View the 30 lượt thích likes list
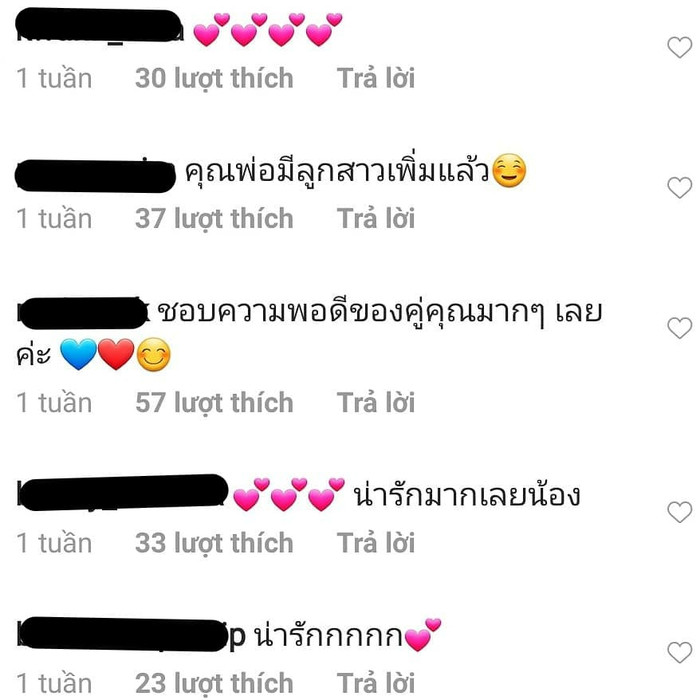The image size is (700, 700). click(214, 79)
